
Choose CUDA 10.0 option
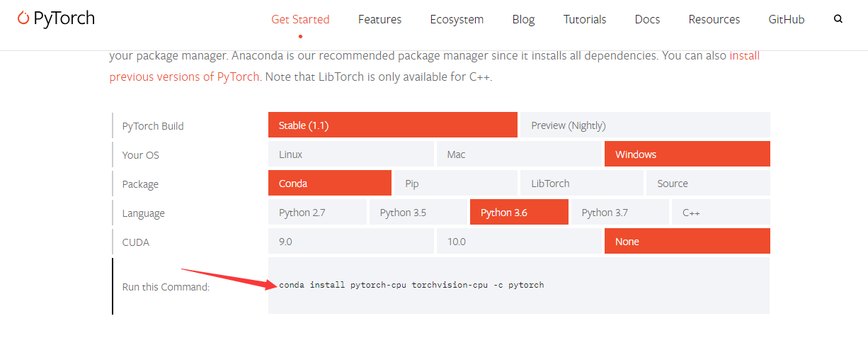tap(519, 242)
